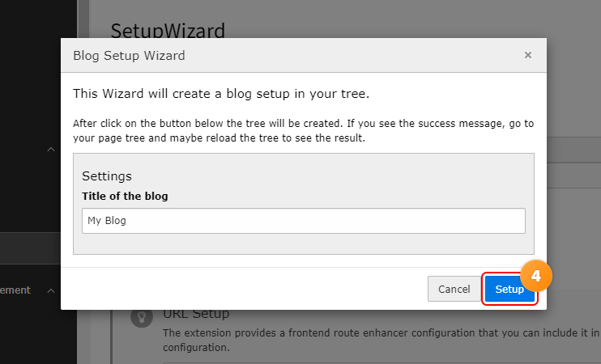The width and height of the screenshot is (601, 364).
Task: Click the dialog footer area left of Cancel
Action: click(x=243, y=289)
